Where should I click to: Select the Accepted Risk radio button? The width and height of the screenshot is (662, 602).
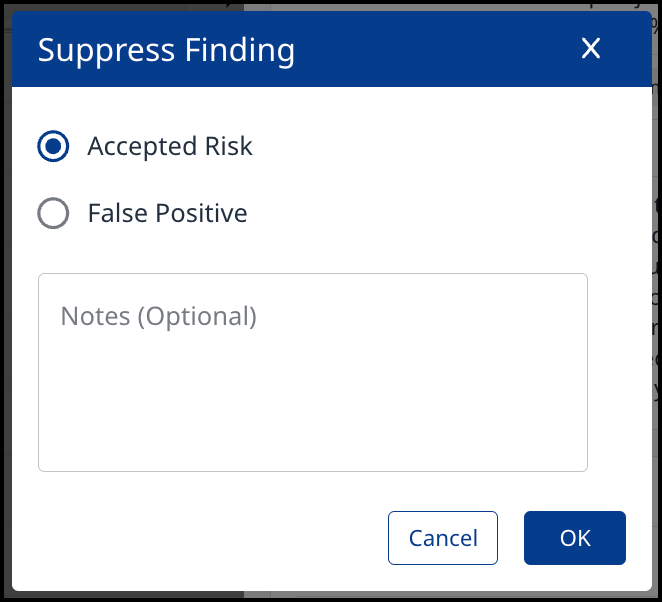[x=53, y=147]
